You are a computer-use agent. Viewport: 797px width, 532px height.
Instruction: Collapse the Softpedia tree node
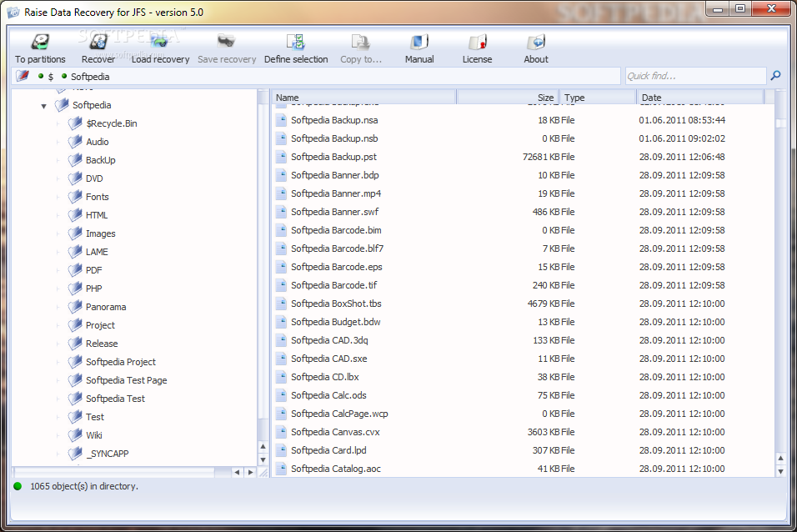point(43,106)
